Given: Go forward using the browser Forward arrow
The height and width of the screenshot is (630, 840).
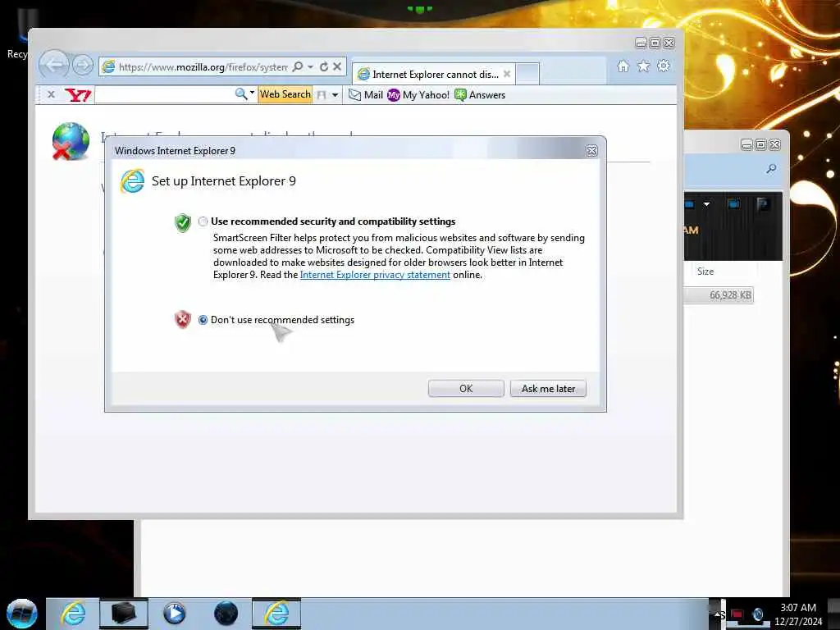Looking at the screenshot, I should coord(83,66).
